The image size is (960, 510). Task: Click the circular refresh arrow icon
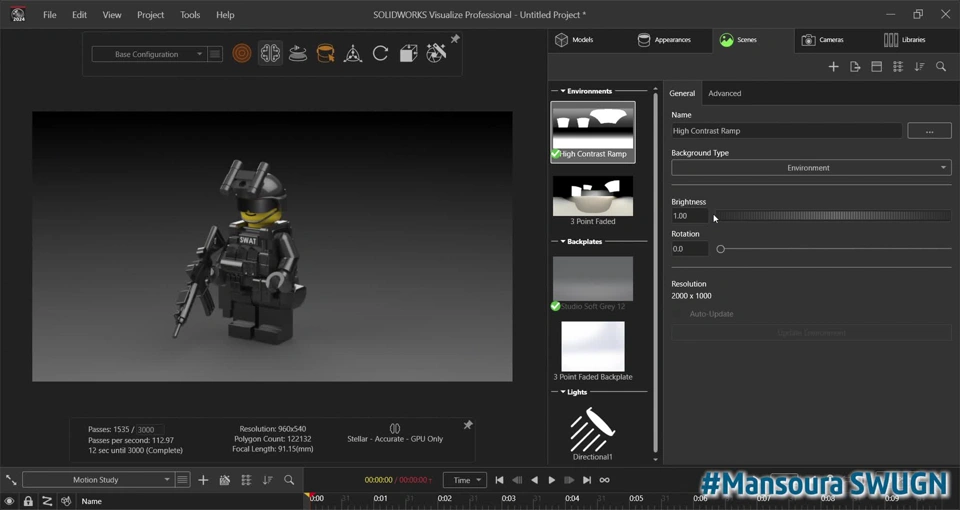click(x=381, y=54)
